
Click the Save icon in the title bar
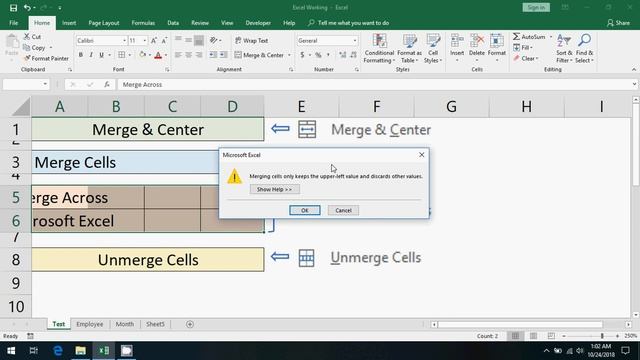coord(13,8)
